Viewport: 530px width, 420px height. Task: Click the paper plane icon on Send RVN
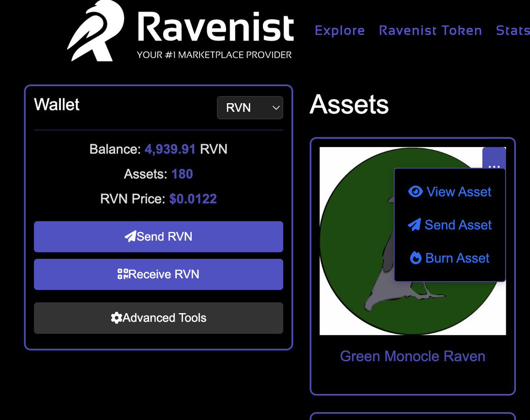(x=130, y=237)
